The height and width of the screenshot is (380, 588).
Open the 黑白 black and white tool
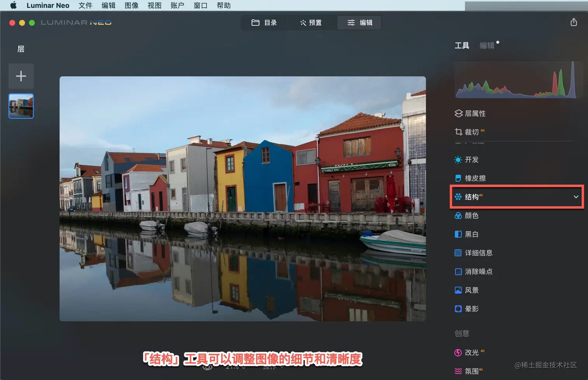pyautogui.click(x=467, y=234)
